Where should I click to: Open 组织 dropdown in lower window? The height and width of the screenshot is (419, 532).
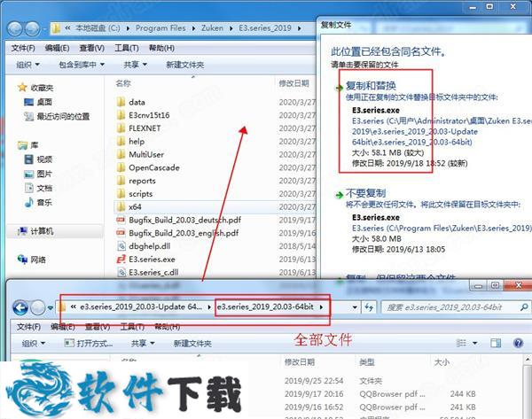pos(34,344)
